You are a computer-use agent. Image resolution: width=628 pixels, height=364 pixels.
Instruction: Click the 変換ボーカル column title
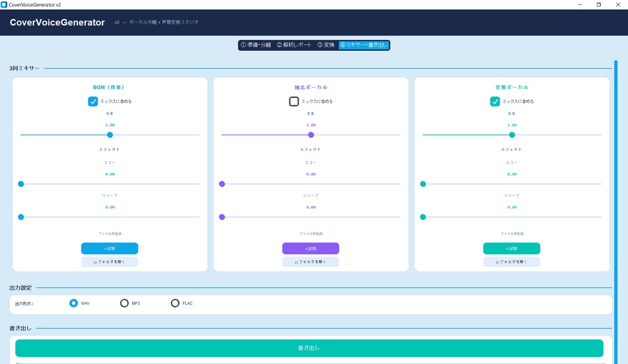point(512,87)
